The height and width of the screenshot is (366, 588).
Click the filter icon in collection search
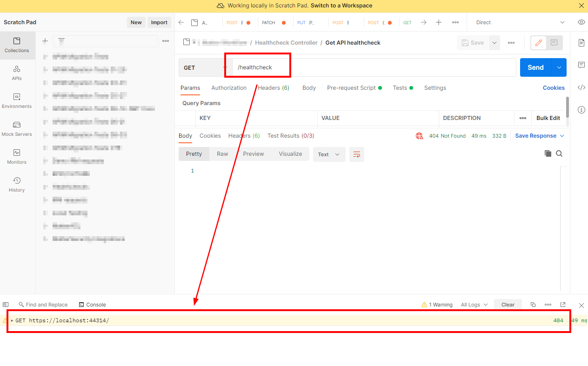tap(61, 41)
